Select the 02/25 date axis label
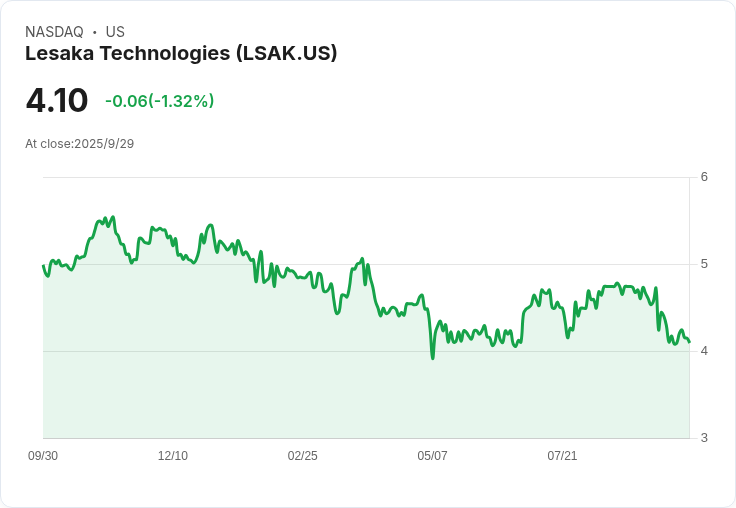This screenshot has width=736, height=508. 302,456
